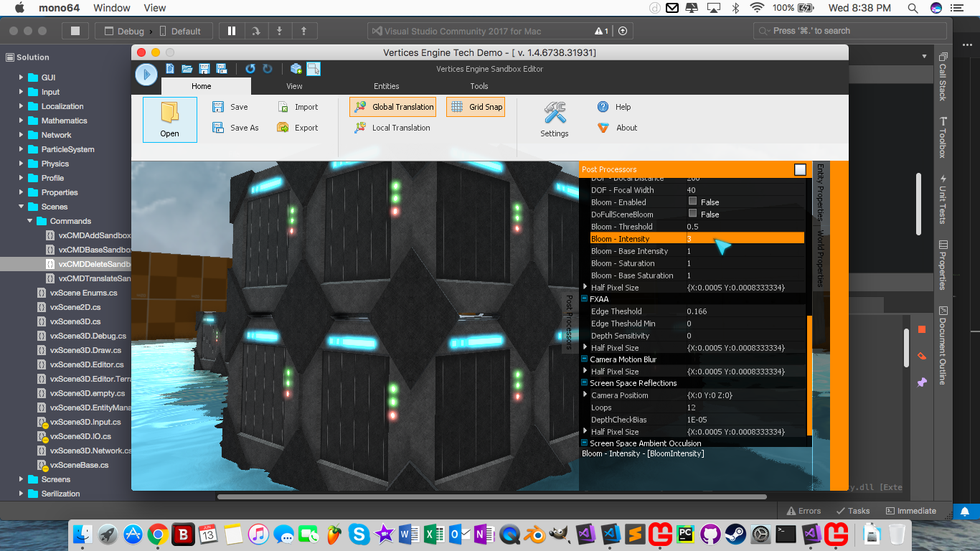This screenshot has width=980, height=551.
Task: Pause debugging in Visual Studio toolbar
Action: 231,31
